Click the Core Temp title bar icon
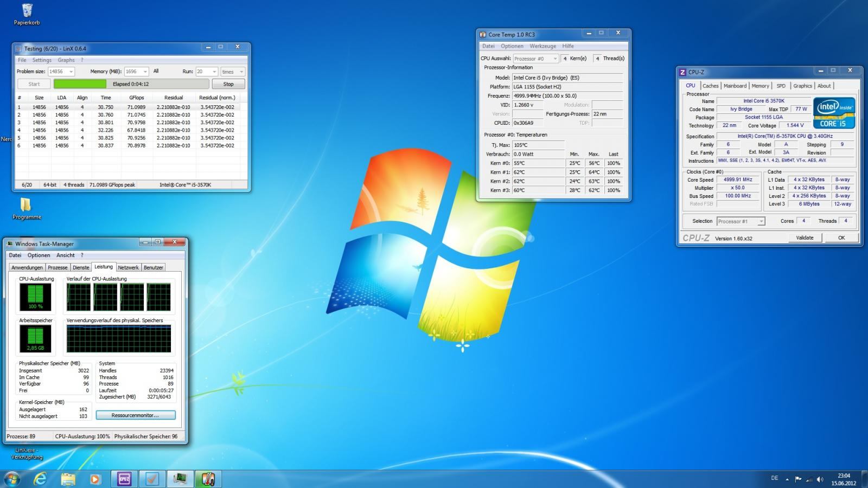Image resolution: width=868 pixels, height=488 pixels. tap(483, 34)
